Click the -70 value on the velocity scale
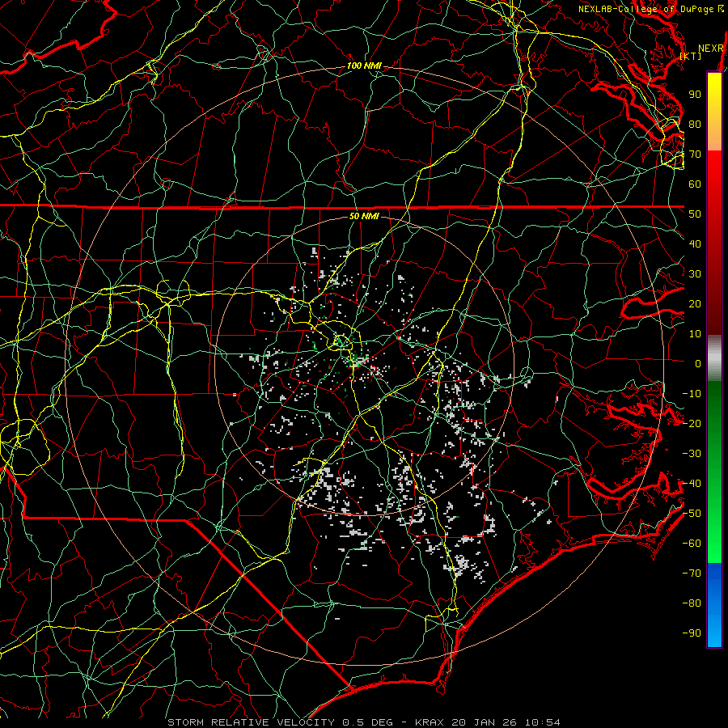The height and width of the screenshot is (728, 728). pyautogui.click(x=692, y=574)
